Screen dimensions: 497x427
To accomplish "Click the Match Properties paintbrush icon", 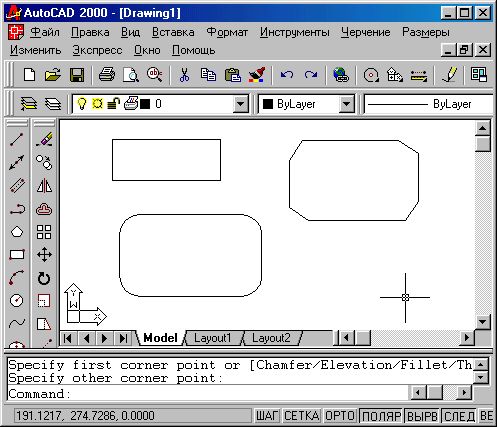I will (x=257, y=75).
